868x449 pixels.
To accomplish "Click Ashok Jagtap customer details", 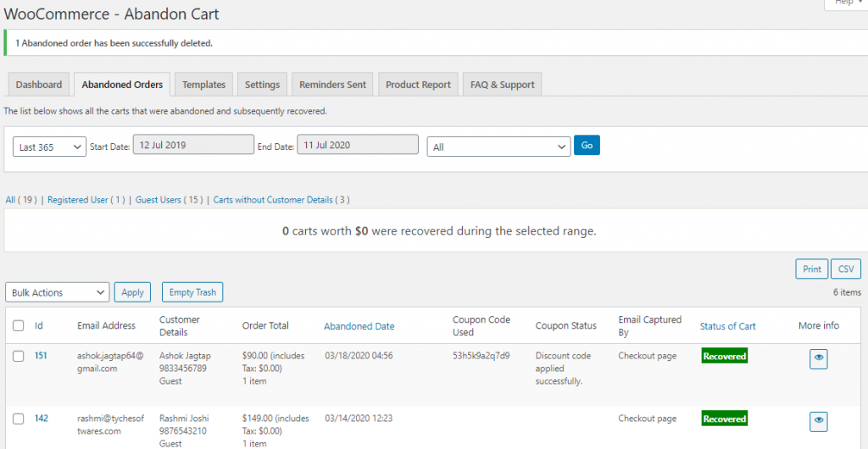I will coord(185,369).
